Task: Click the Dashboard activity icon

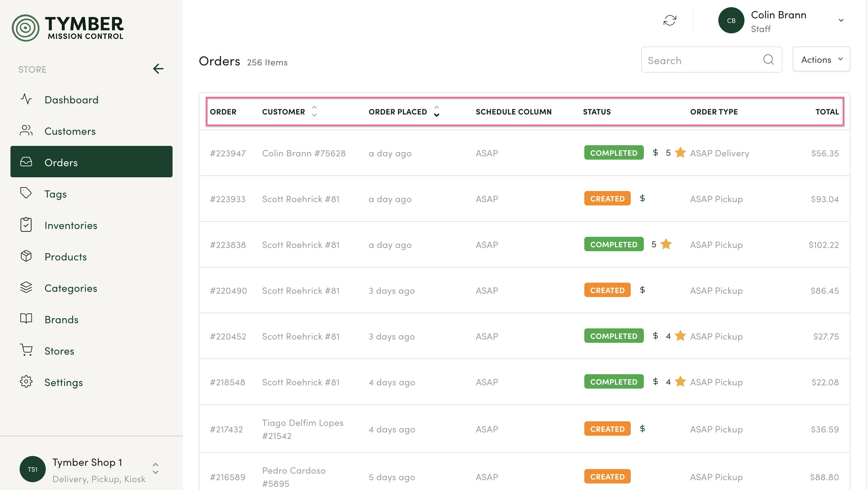Action: tap(26, 99)
